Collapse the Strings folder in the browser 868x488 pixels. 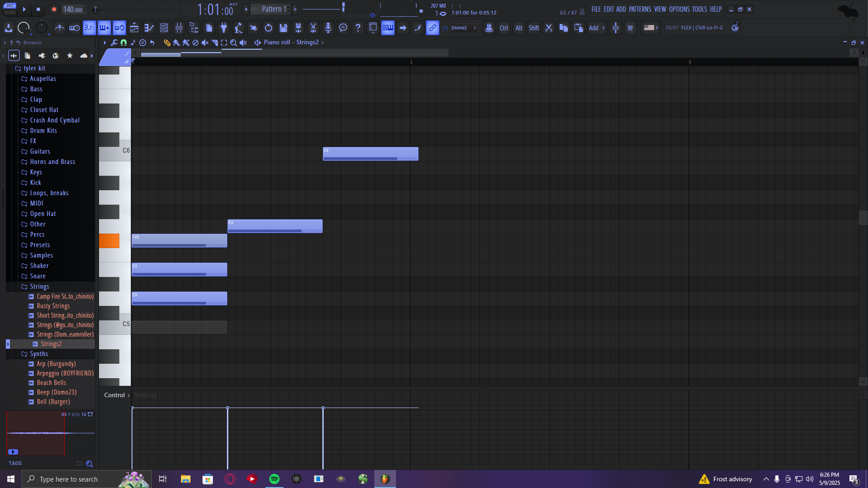pyautogui.click(x=39, y=286)
